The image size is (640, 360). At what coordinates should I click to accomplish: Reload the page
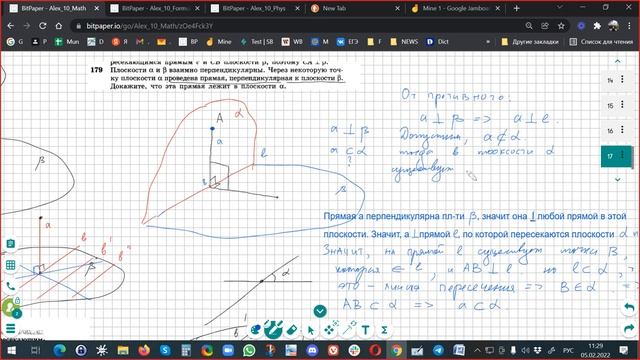click(x=42, y=26)
